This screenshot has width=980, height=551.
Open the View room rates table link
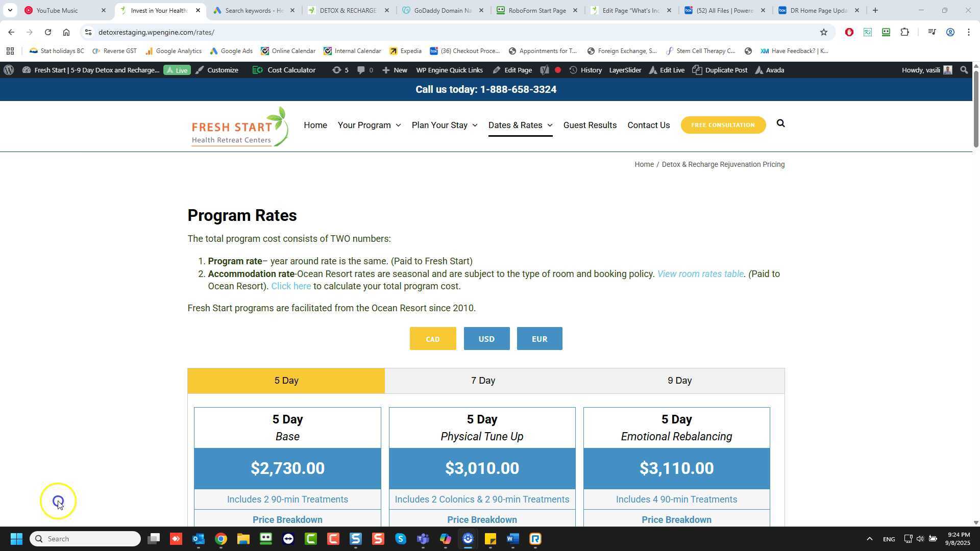(700, 274)
